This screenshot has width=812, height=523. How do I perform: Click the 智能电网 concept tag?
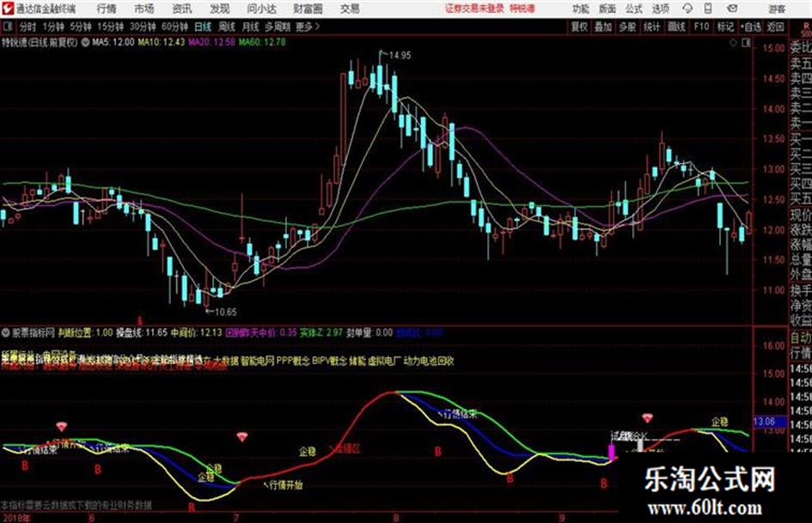coord(258,361)
